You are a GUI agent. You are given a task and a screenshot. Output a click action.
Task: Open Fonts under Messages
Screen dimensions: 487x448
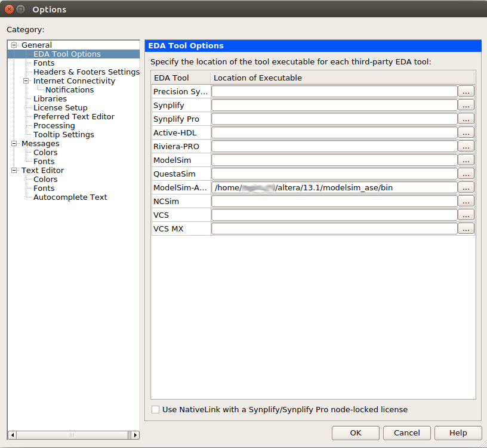(44, 162)
